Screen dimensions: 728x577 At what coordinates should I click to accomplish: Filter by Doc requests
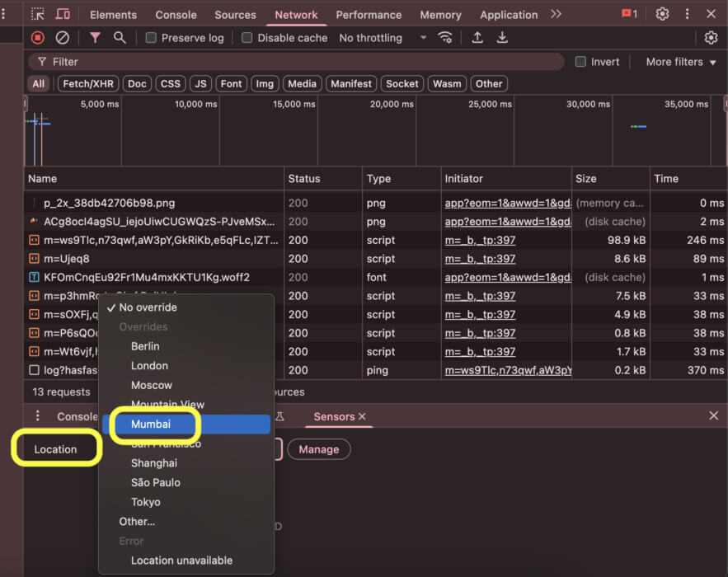137,83
